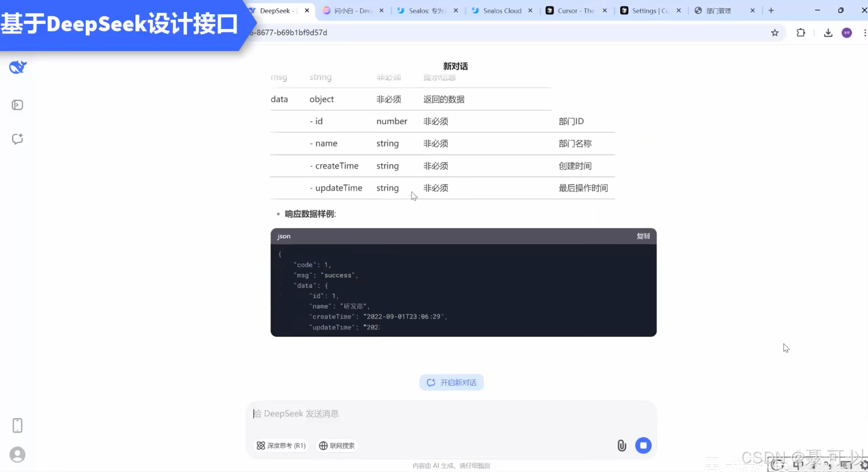
Task: Open the browser three-dot menu
Action: point(865,32)
